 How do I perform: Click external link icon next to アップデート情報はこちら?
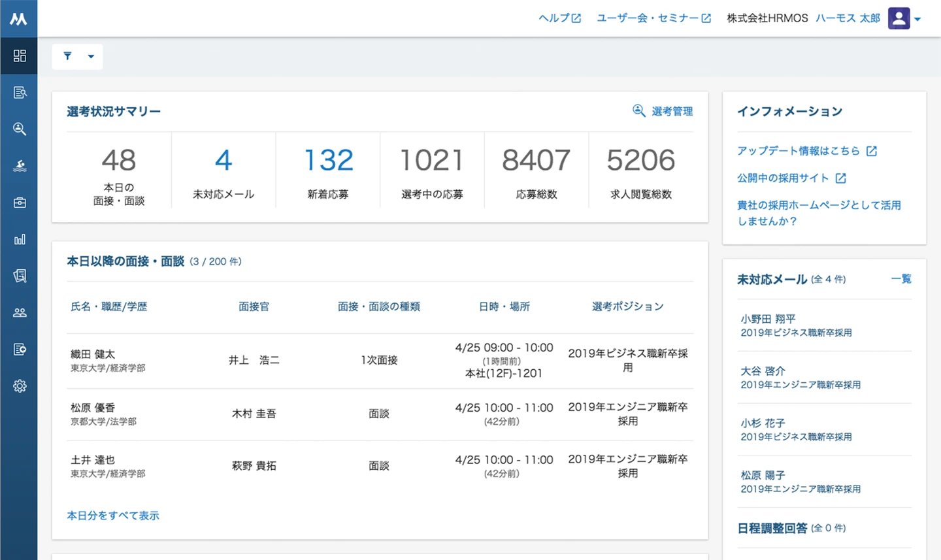click(871, 151)
